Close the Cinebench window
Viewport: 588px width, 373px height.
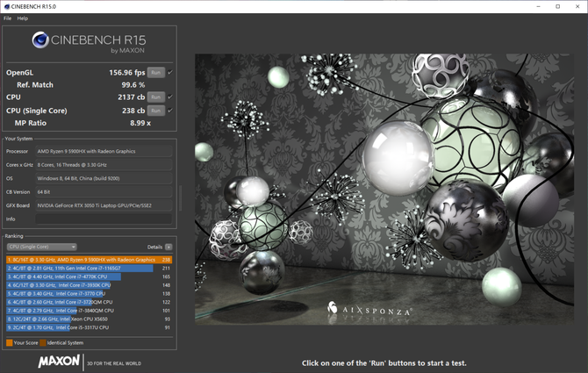click(577, 6)
